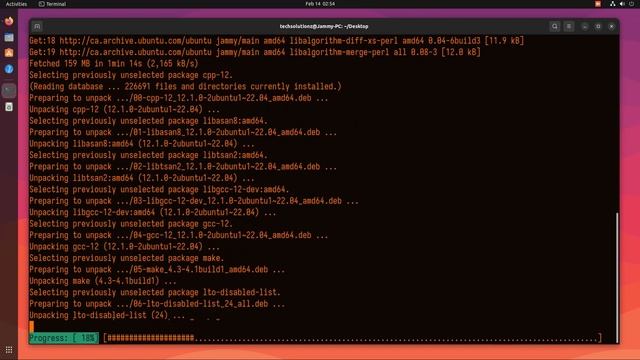Image resolution: width=640 pixels, height=360 pixels.
Task: Click the orange recording indicator in top bar
Action: coord(598,4)
